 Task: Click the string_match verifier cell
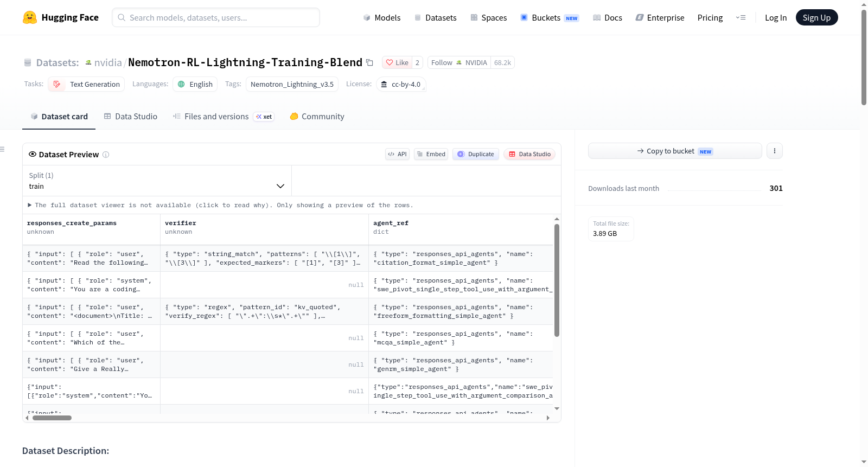point(264,258)
